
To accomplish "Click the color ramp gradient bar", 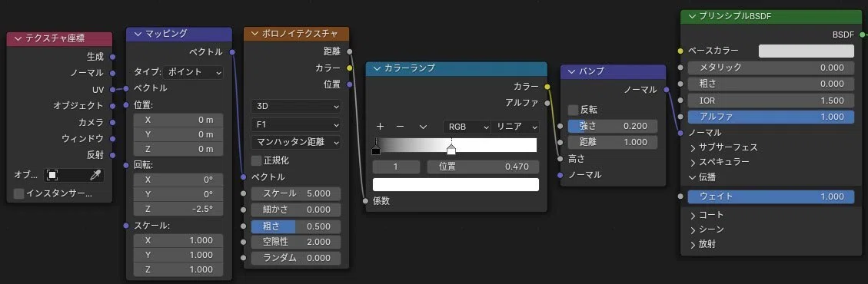I will point(456,145).
